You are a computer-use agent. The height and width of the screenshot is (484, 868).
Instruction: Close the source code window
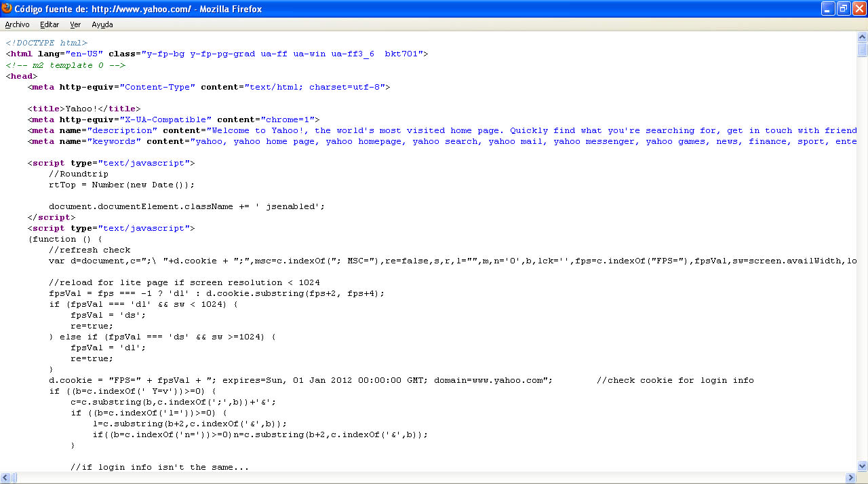click(859, 9)
